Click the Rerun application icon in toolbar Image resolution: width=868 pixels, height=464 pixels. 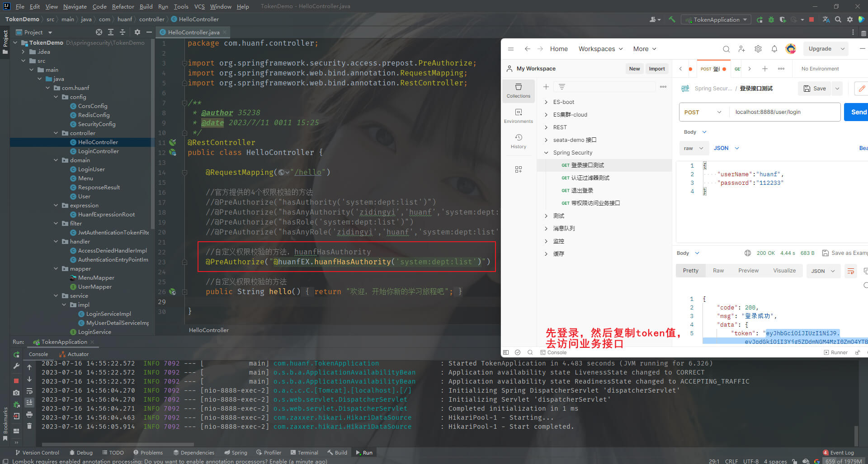click(759, 19)
